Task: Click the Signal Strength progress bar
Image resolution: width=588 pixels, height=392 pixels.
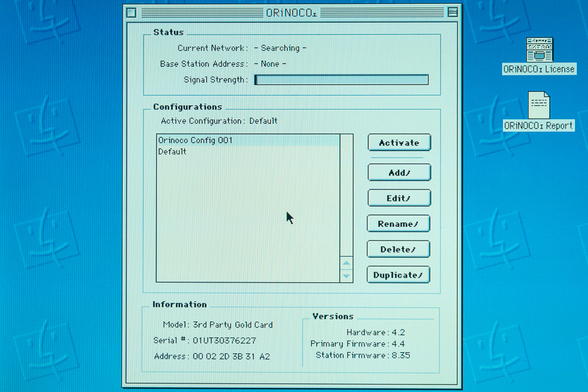Action: 341,80
